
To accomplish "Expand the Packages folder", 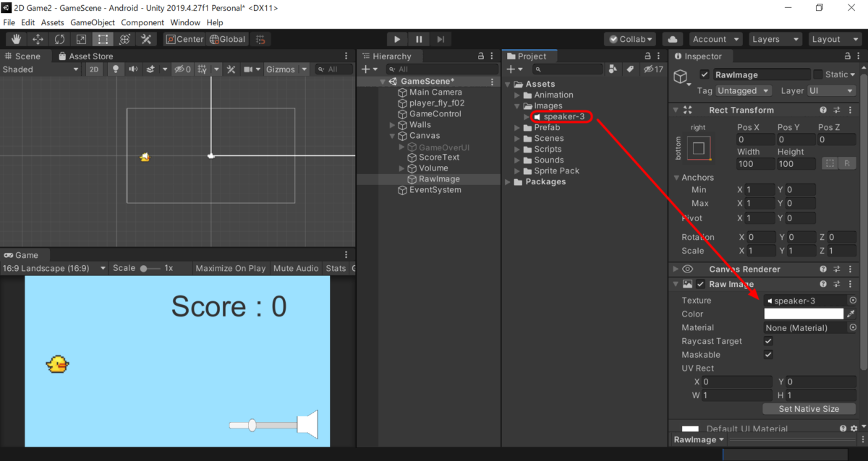I will coord(508,182).
